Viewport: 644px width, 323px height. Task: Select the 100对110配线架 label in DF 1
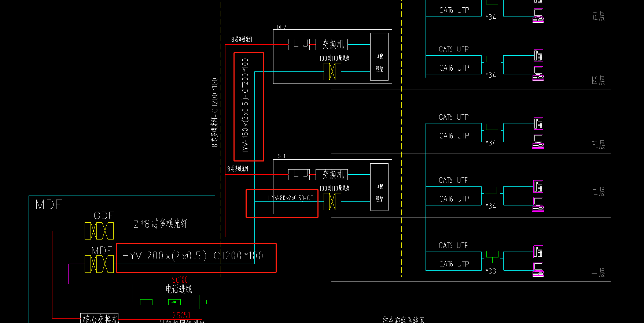pos(334,188)
